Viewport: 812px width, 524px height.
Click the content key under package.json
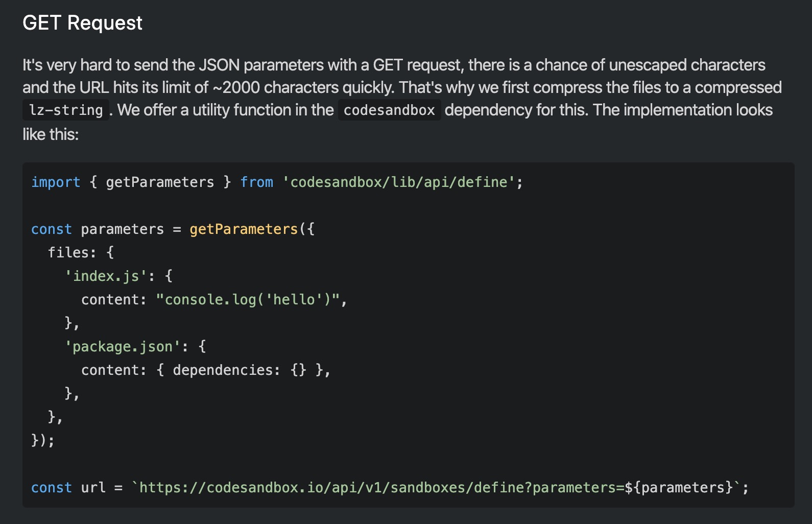[110, 370]
